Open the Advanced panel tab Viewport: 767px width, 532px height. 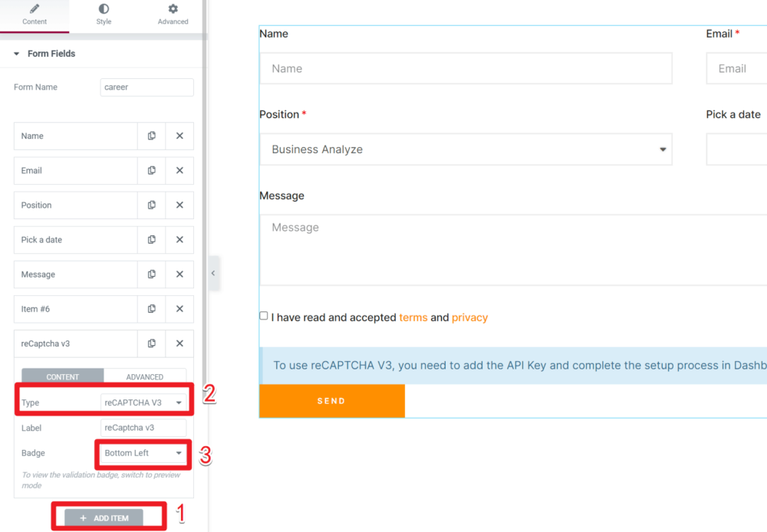173,15
